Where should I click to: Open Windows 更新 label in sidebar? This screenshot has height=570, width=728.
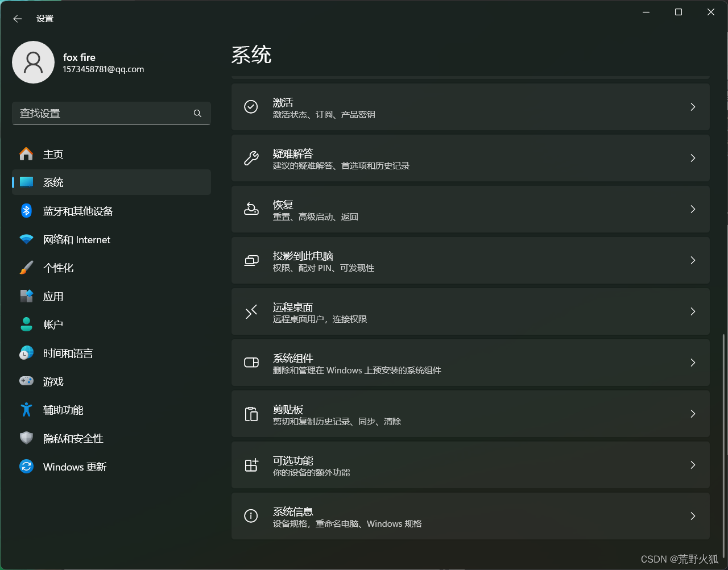[75, 467]
